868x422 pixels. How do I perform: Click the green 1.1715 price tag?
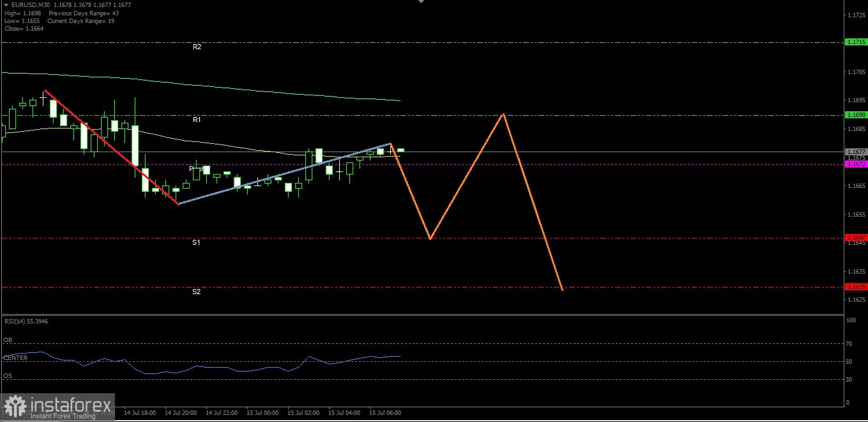856,42
